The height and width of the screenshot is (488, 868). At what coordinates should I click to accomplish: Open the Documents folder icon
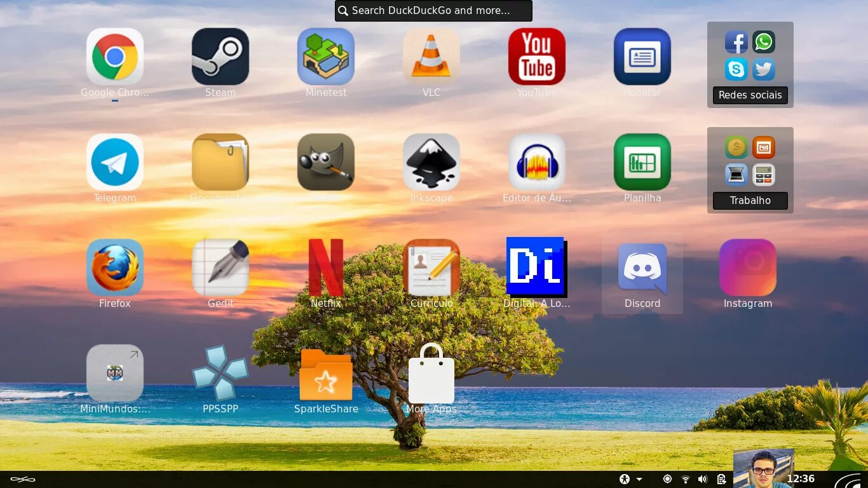(x=220, y=162)
